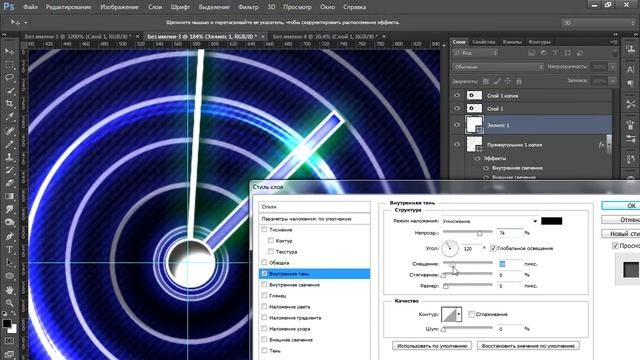The width and height of the screenshot is (640, 360).
Task: Hide the 'Прямоугольник 1 копия' layer
Action: click(x=457, y=144)
